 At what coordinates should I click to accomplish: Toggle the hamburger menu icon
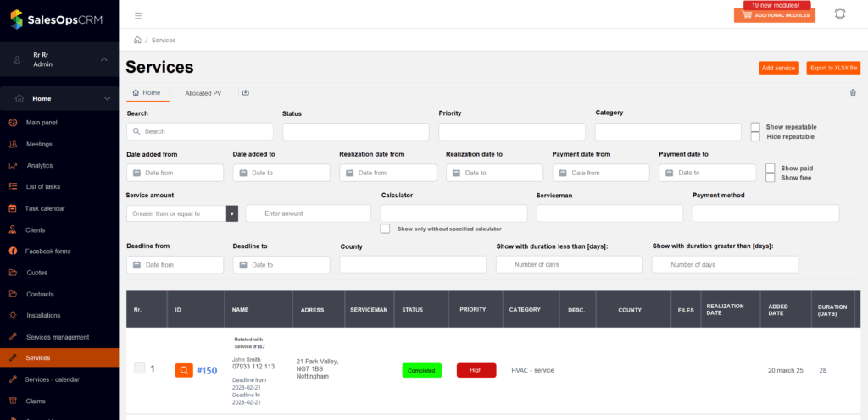[x=138, y=15]
